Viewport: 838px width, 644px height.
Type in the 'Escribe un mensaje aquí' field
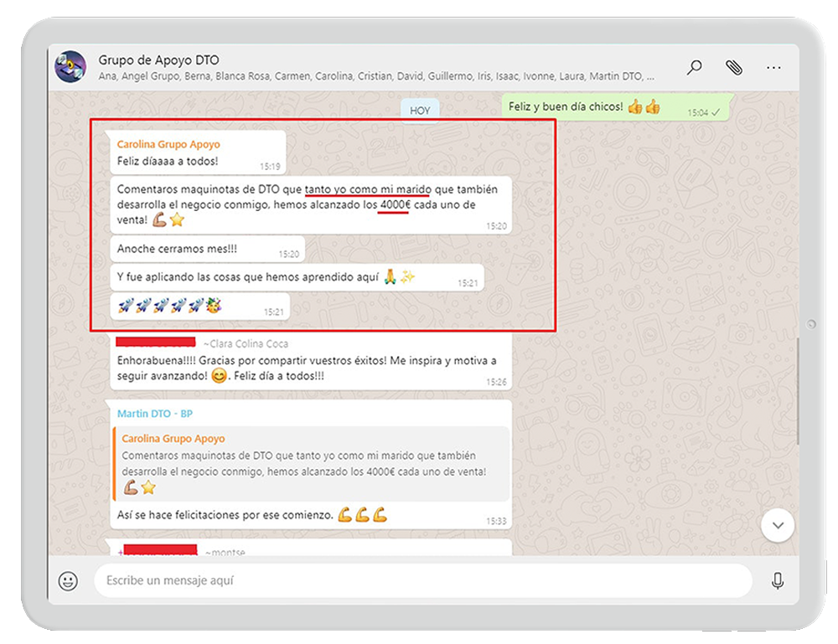(x=419, y=580)
